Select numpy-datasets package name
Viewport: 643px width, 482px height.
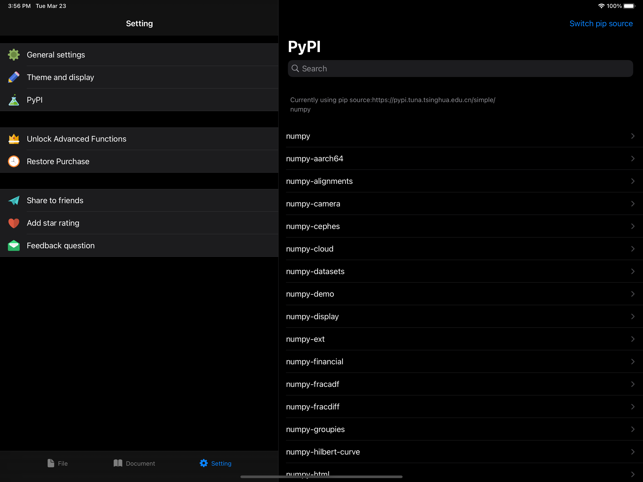[x=315, y=272]
